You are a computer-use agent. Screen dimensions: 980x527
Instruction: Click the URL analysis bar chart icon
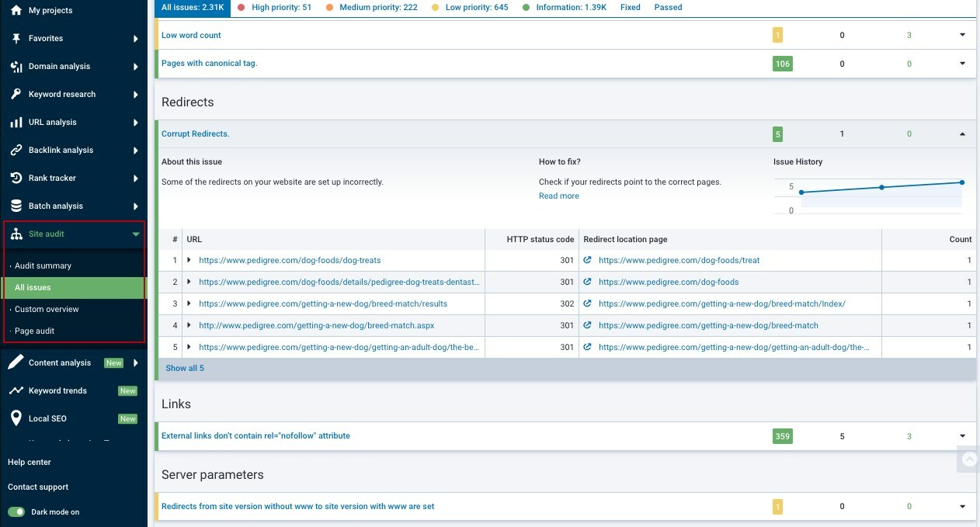coord(16,122)
